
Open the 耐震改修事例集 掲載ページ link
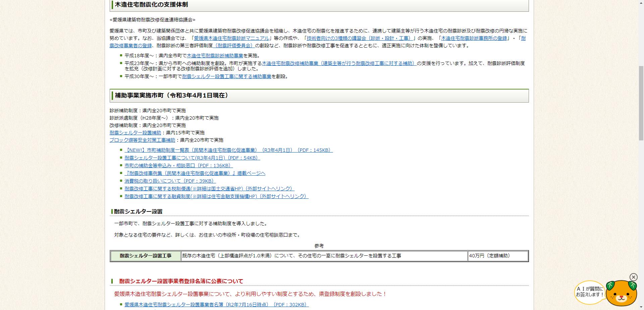pyautogui.click(x=195, y=173)
